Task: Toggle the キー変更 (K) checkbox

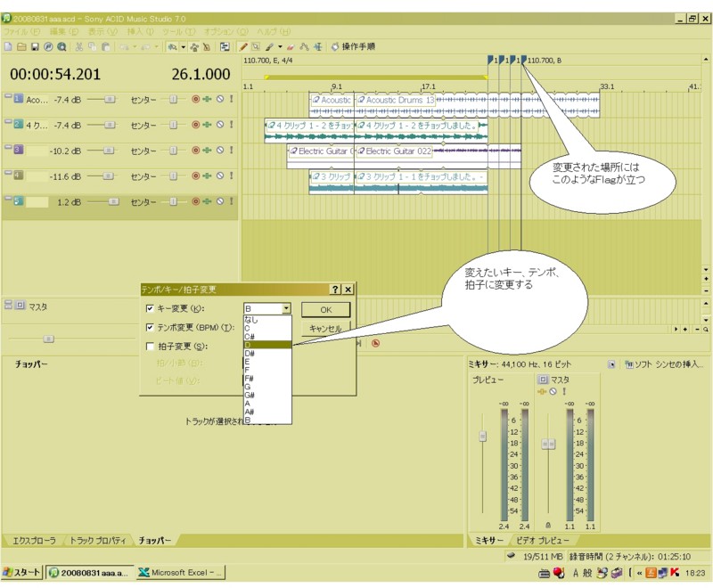Action: click(150, 308)
